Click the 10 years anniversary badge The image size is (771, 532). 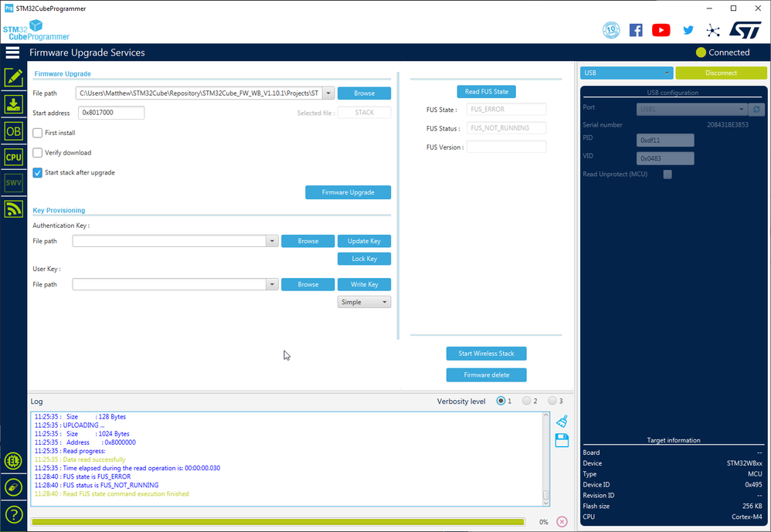click(x=611, y=30)
